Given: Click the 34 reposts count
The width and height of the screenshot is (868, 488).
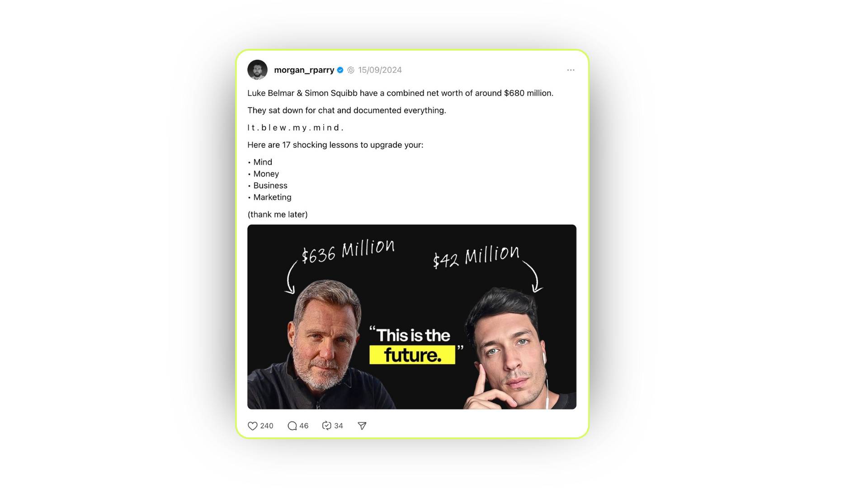Looking at the screenshot, I should 339,426.
